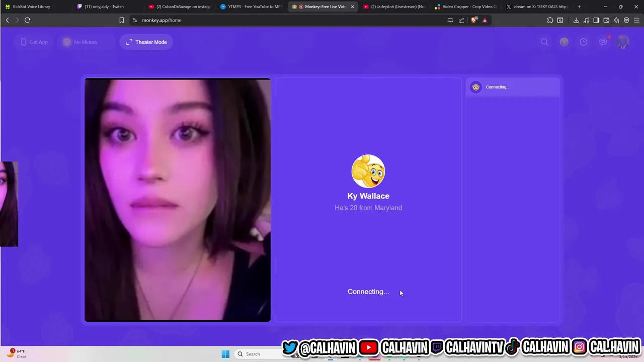Open Brave Shields lion icon
The image size is (644, 362).
(473, 20)
